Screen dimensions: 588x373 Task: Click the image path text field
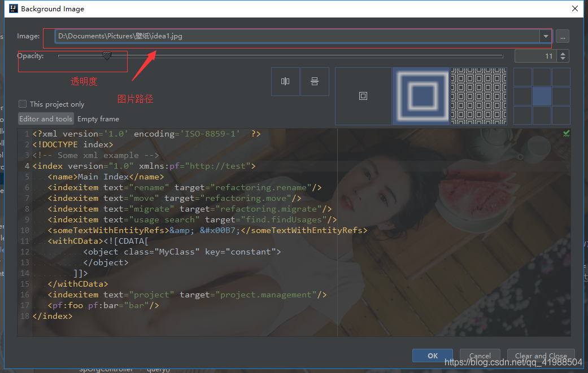[297, 36]
